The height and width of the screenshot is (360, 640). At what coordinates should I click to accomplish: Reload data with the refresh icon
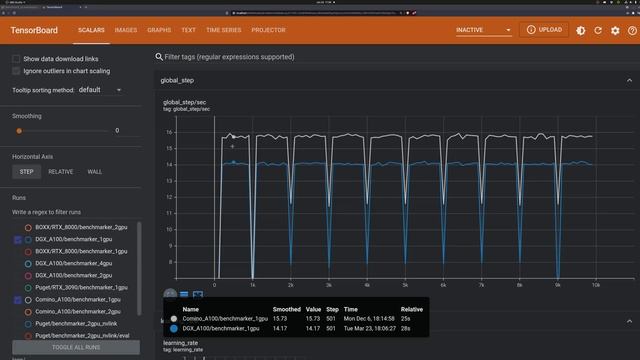tap(598, 31)
